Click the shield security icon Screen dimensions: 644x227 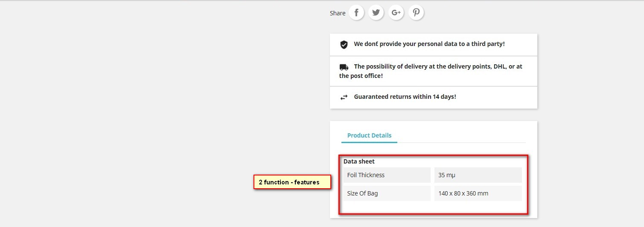(344, 44)
